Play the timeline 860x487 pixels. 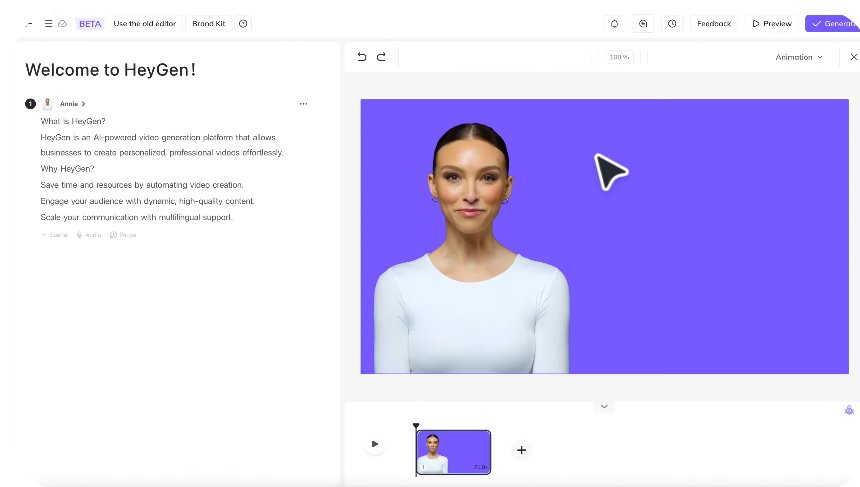pyautogui.click(x=375, y=444)
